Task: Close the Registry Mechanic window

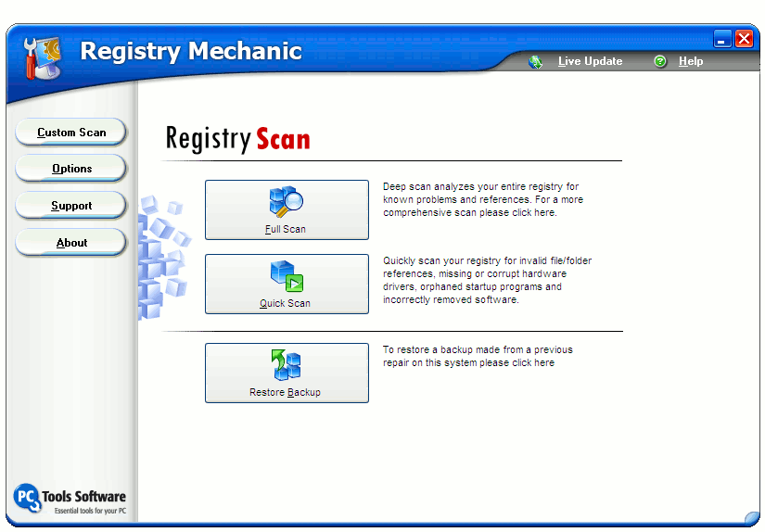Action: coord(744,39)
